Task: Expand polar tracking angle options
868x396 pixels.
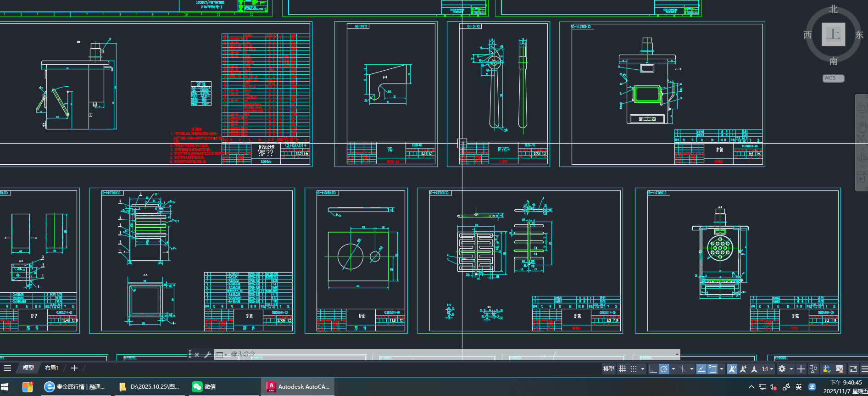Action: (x=673, y=369)
